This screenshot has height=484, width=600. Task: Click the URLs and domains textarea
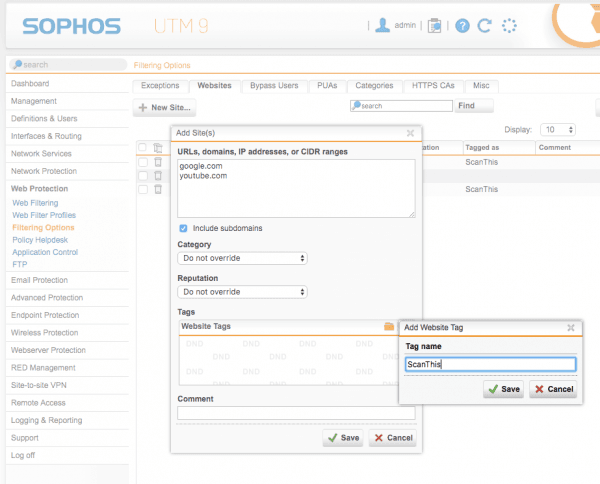[x=296, y=189]
